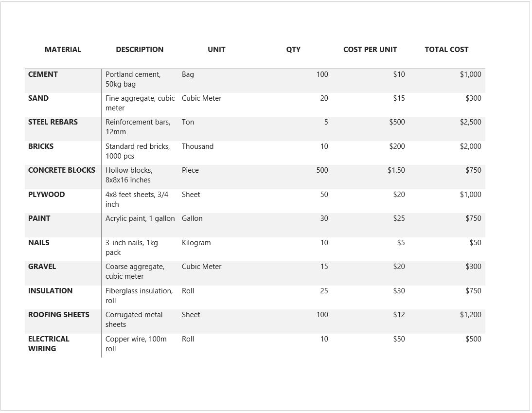Select the COST PER UNIT header

pos(370,50)
